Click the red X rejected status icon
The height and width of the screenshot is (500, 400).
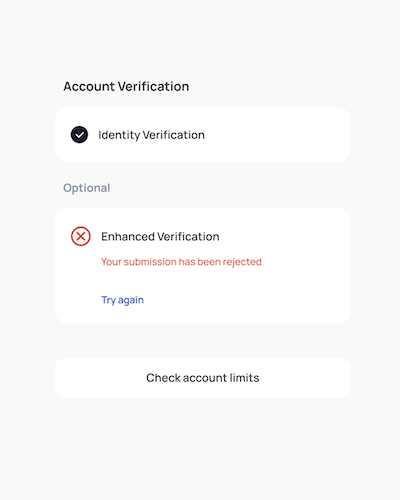(x=81, y=236)
